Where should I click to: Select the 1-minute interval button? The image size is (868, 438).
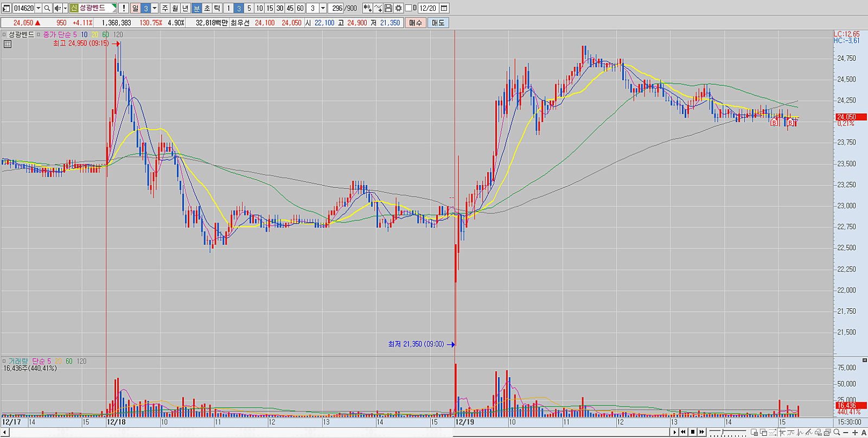point(228,8)
